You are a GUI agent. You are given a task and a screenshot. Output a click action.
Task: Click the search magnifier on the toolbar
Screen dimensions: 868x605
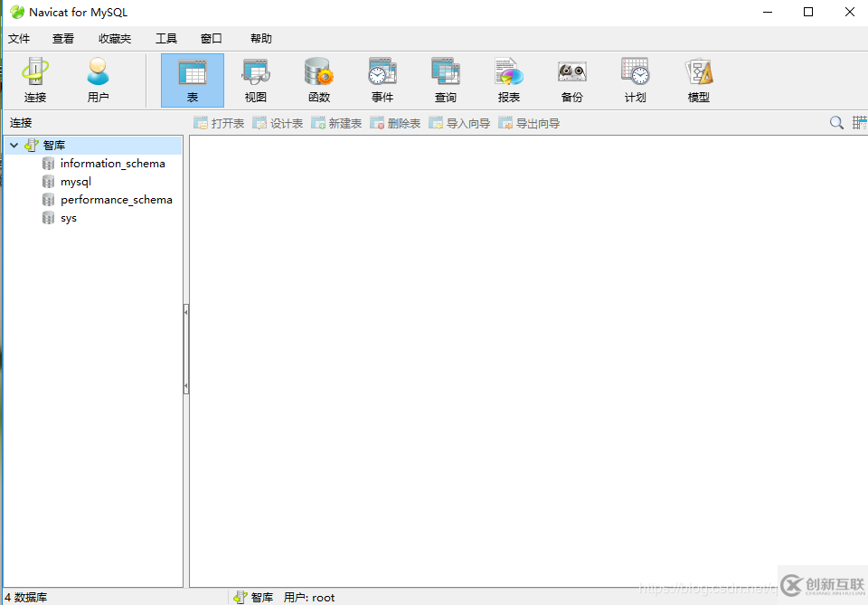pos(835,122)
